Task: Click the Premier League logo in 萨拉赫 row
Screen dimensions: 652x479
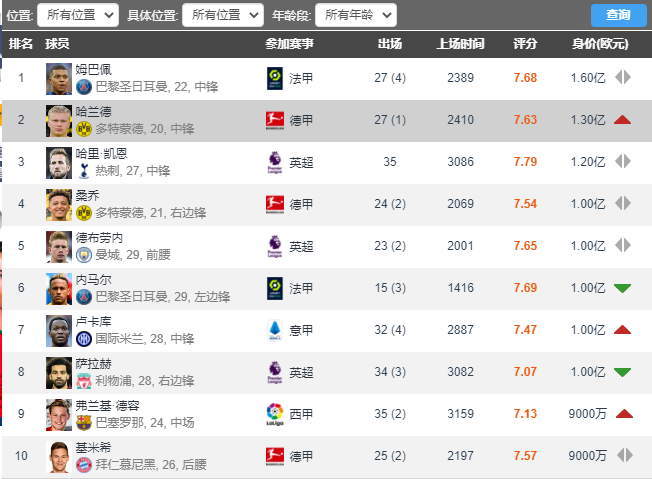Action: [x=275, y=373]
